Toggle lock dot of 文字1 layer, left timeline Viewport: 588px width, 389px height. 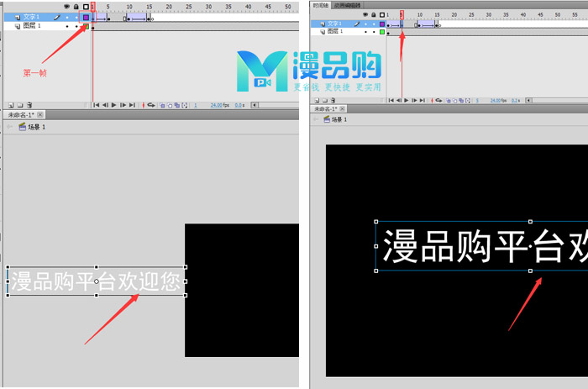pos(76,18)
